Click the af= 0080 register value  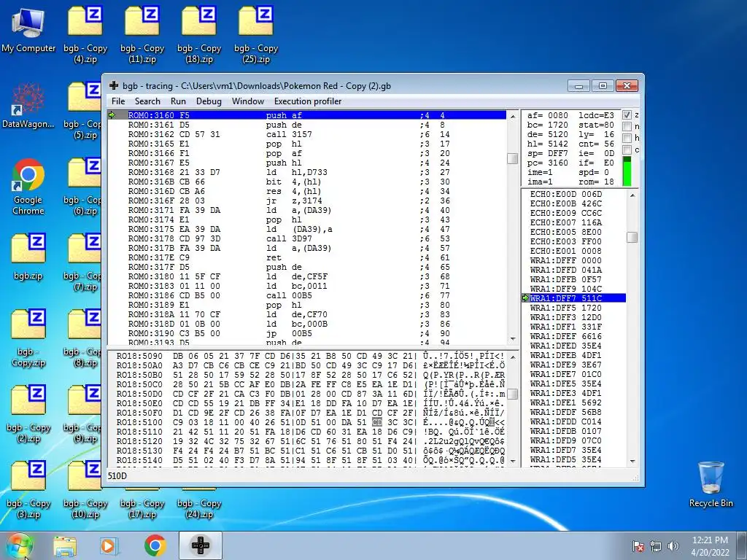(547, 115)
